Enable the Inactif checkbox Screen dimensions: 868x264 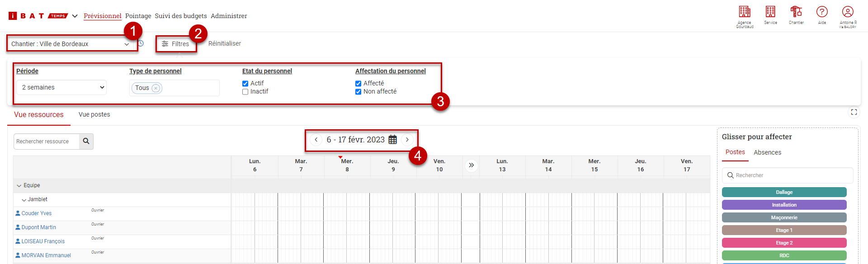[x=245, y=92]
